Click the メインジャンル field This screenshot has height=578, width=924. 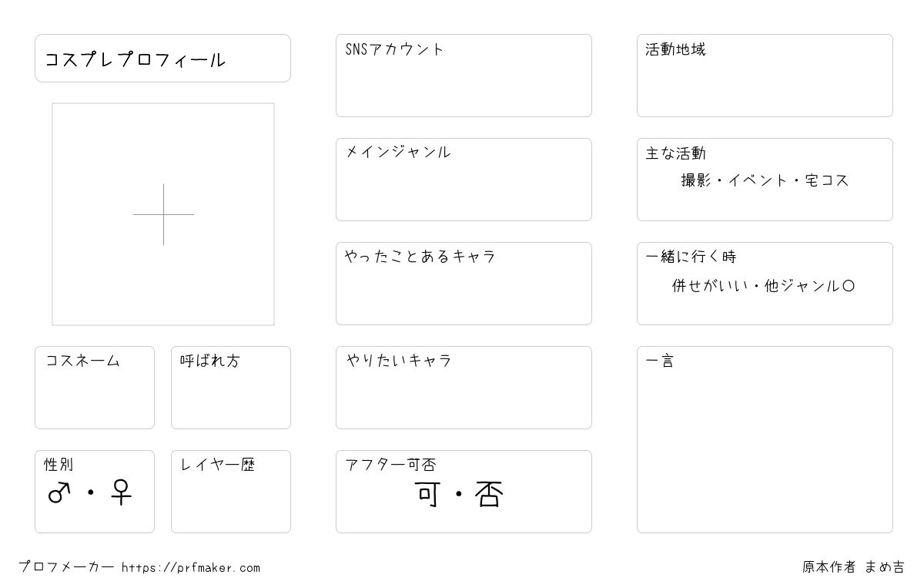point(464,180)
